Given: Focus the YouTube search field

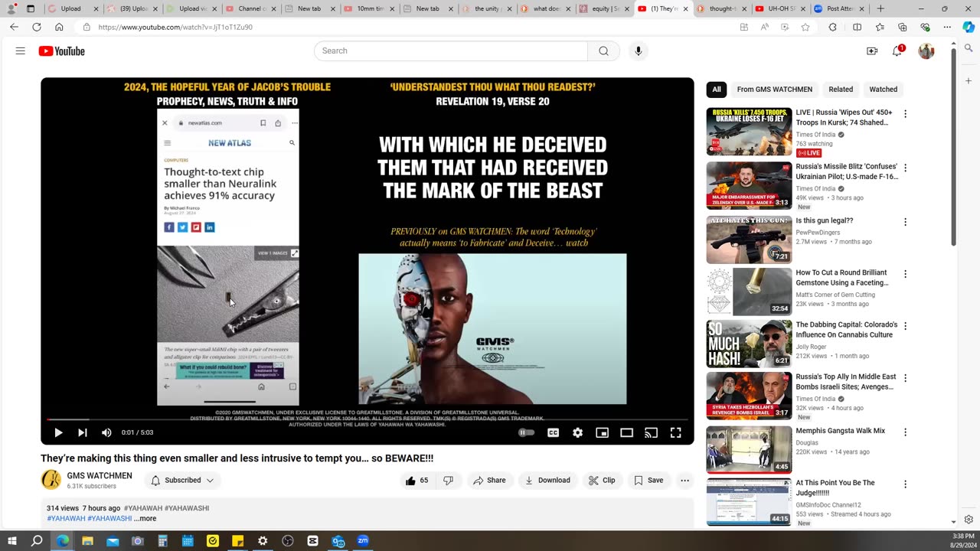Looking at the screenshot, I should 451,51.
